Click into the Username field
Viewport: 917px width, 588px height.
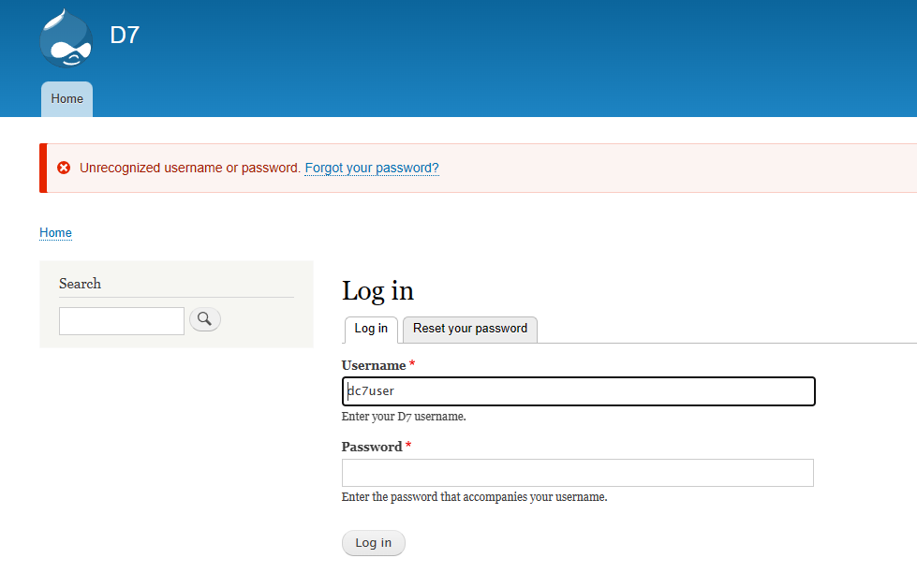click(x=578, y=391)
